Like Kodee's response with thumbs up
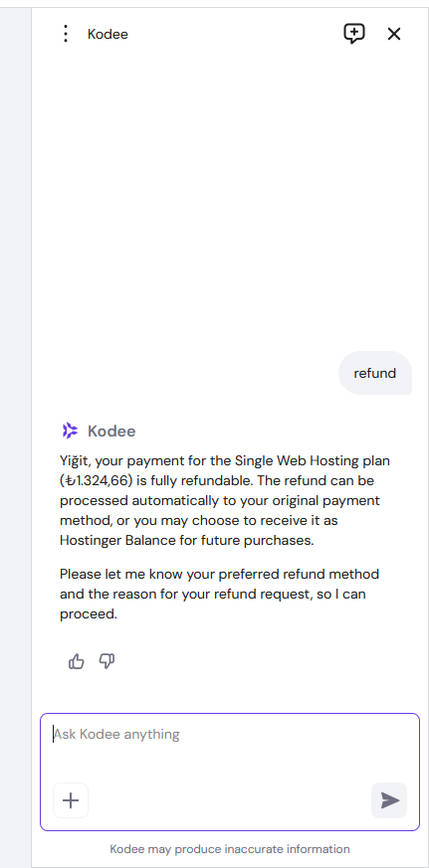The height and width of the screenshot is (868, 429). point(76,661)
